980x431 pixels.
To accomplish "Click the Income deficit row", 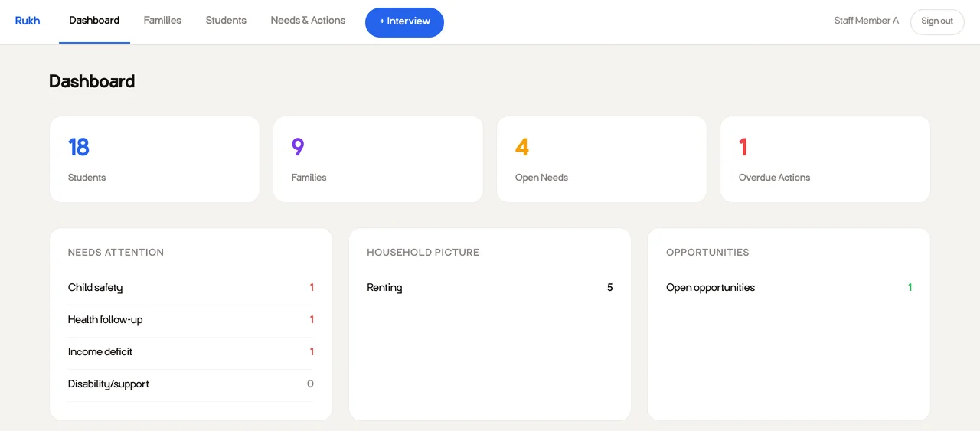I will click(x=191, y=352).
